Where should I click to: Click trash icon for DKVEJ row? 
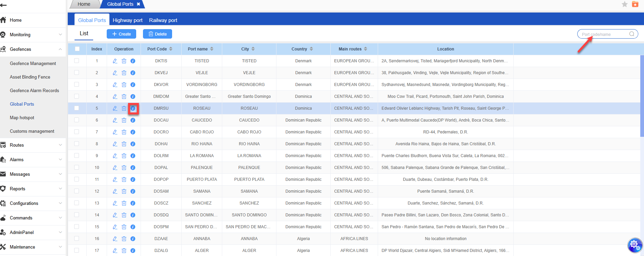pos(124,73)
